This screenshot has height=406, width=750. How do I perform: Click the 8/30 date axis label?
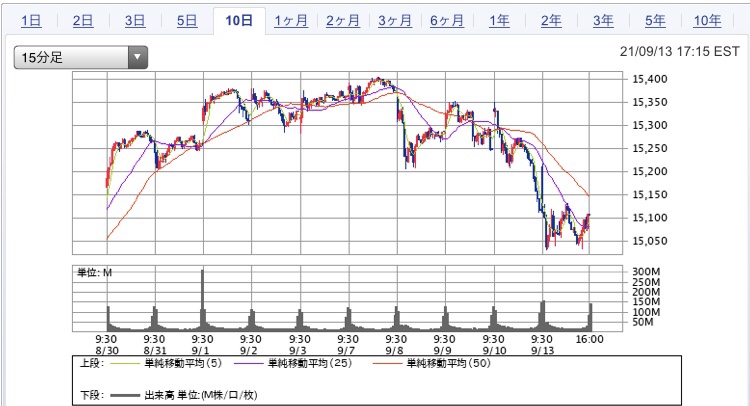(x=106, y=351)
